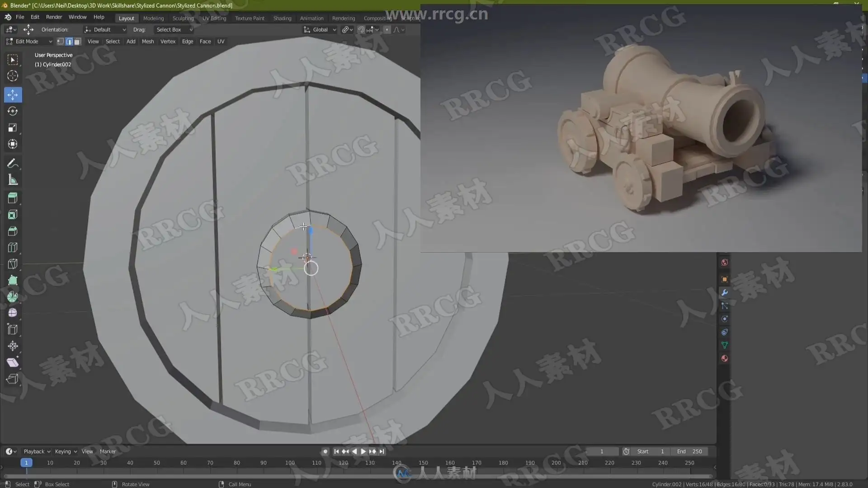The image size is (868, 488).
Task: Select the Scale tool
Action: 13,128
